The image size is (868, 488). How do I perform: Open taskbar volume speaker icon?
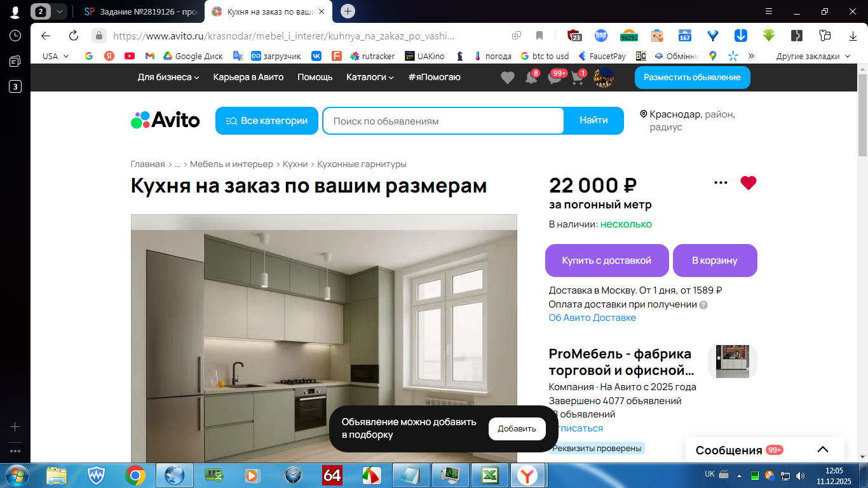pyautogui.click(x=801, y=475)
